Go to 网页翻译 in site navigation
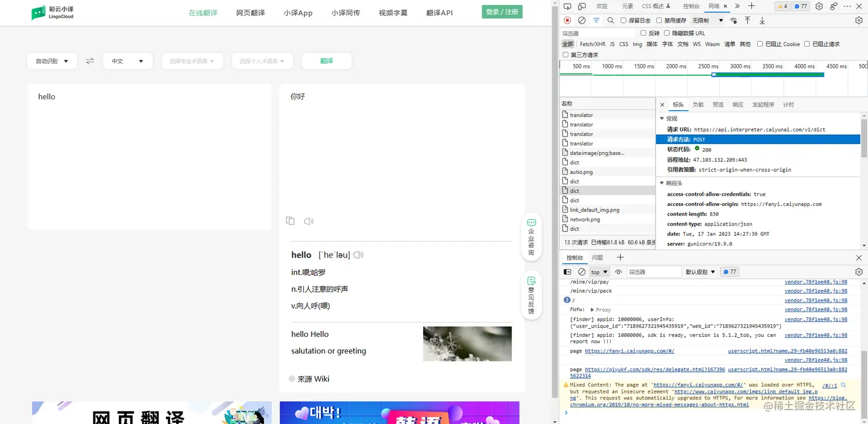 (250, 13)
